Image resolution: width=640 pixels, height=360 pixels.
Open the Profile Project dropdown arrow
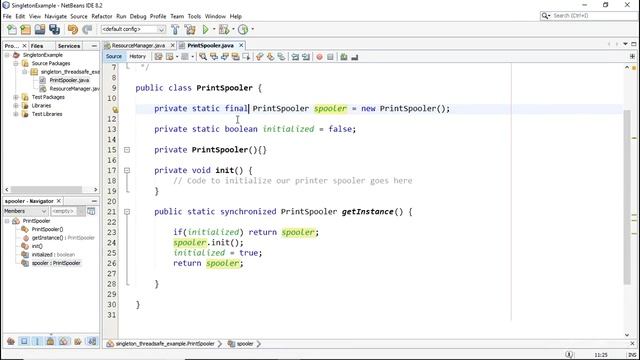252,29
